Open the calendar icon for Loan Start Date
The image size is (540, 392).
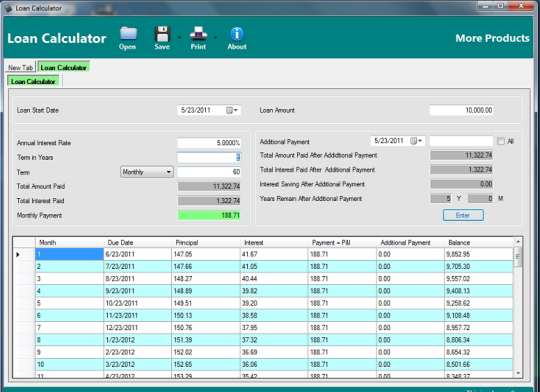coord(231,110)
